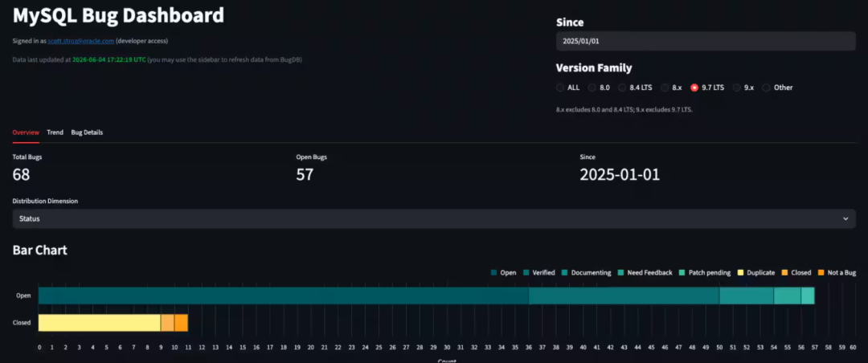The height and width of the screenshot is (363, 868).
Task: Toggle the Verified legend swatch
Action: coord(526,273)
